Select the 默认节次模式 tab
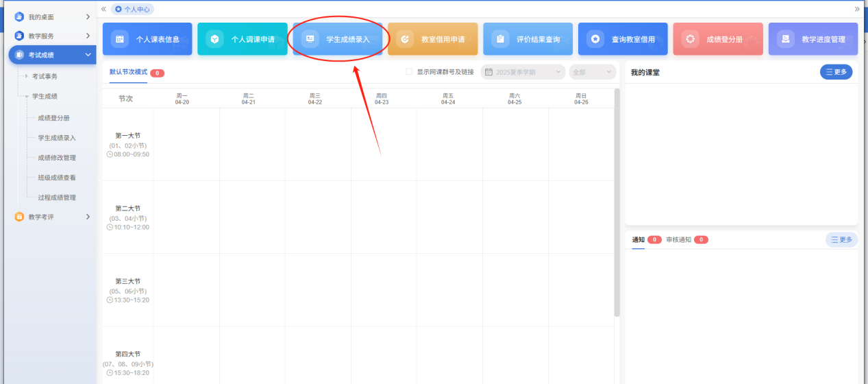The height and width of the screenshot is (384, 868). pyautogui.click(x=128, y=72)
